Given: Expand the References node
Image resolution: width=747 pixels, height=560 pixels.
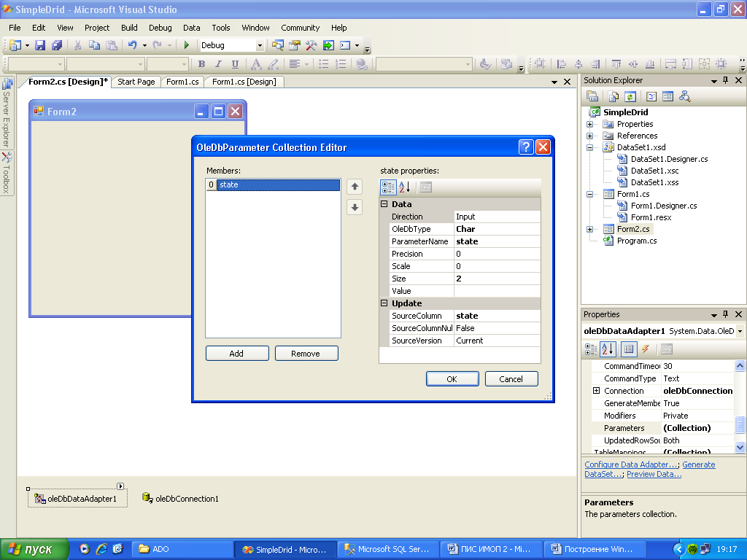Looking at the screenshot, I should [x=589, y=136].
